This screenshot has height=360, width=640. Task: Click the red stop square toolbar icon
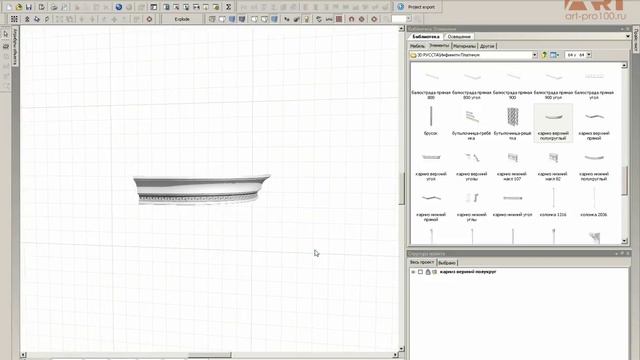[339, 19]
